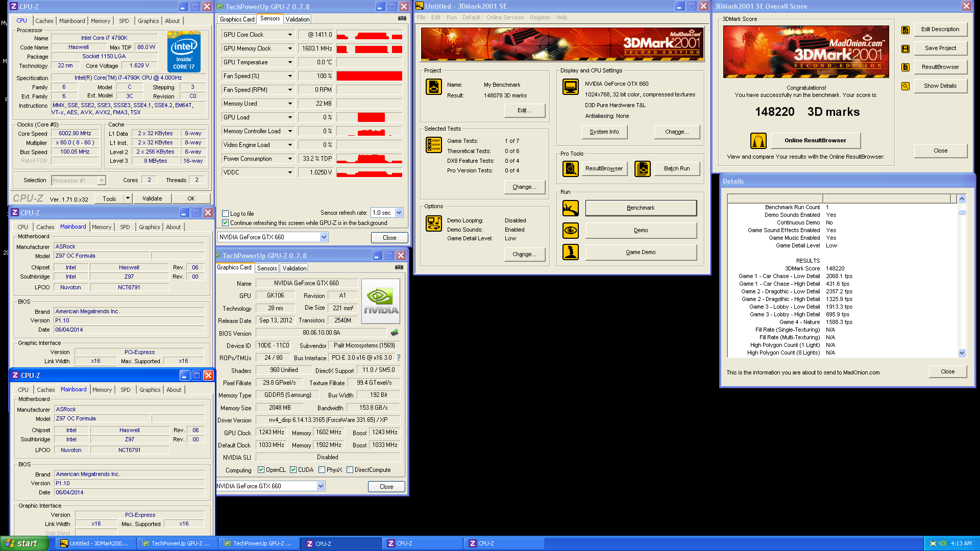
Task: Click the GPU-Z Graphics Card camera icon
Action: tap(399, 267)
